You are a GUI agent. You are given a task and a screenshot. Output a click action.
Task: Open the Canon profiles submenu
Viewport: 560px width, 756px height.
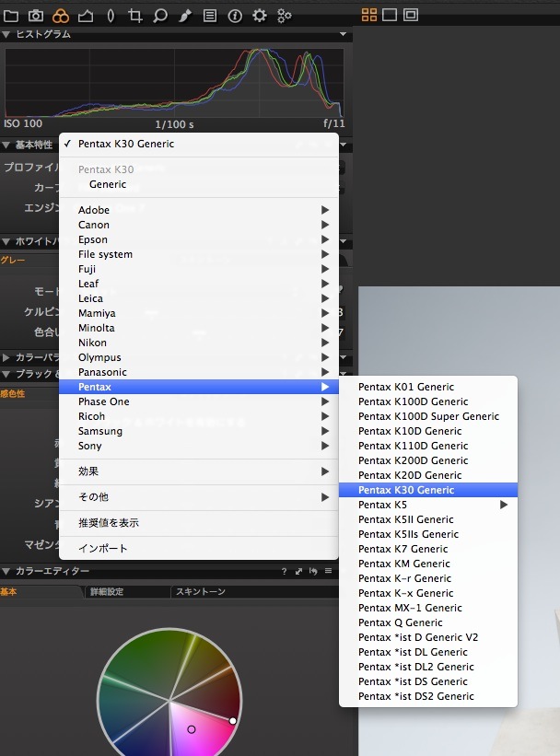coord(199,225)
